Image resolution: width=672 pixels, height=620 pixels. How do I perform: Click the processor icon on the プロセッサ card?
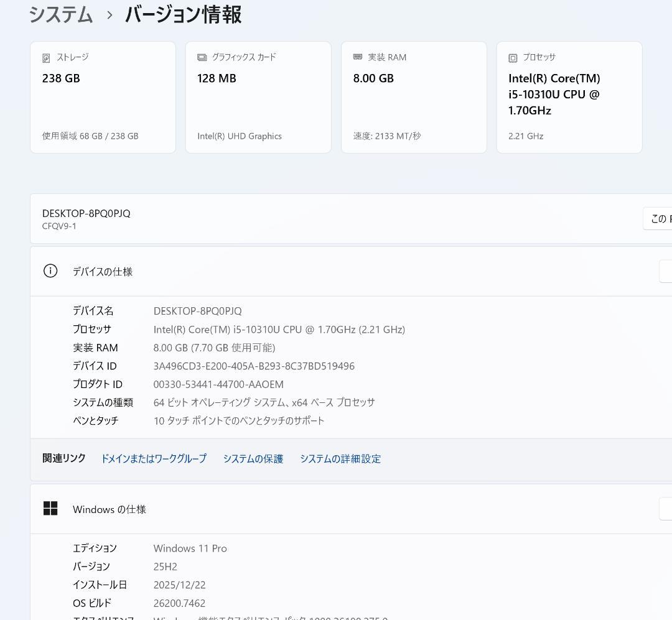click(x=512, y=57)
